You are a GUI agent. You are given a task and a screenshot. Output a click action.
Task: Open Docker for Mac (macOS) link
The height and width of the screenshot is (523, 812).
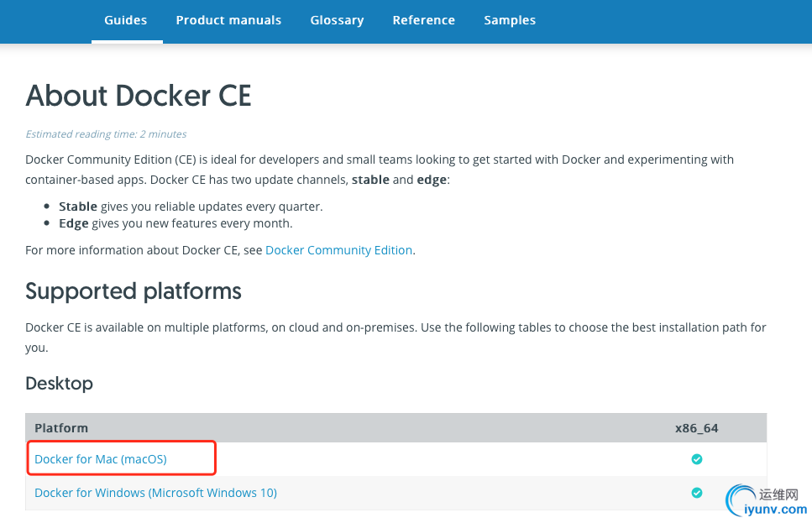coord(101,459)
